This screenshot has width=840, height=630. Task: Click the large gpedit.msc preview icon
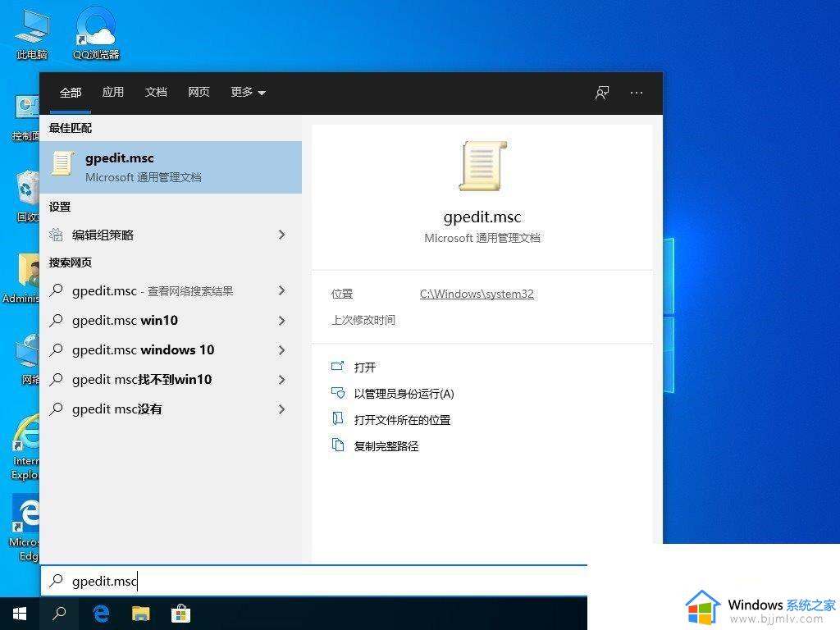pos(482,166)
